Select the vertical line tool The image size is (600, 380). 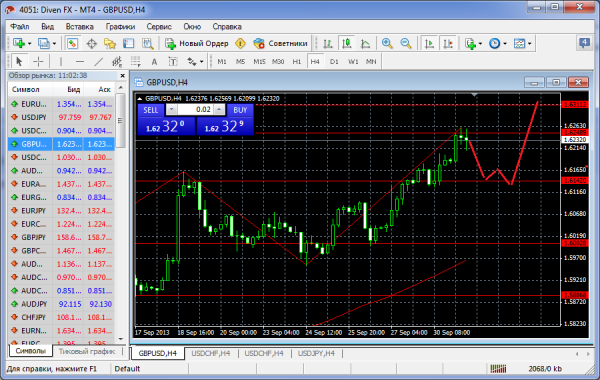60,61
